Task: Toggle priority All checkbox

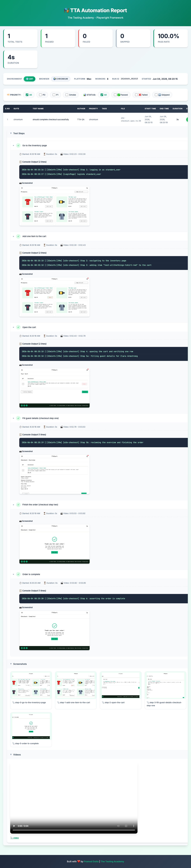Action: [27, 95]
